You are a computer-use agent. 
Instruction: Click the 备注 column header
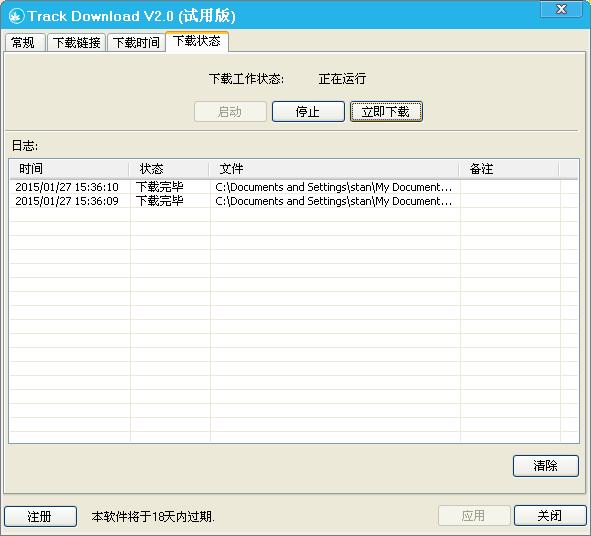click(509, 169)
